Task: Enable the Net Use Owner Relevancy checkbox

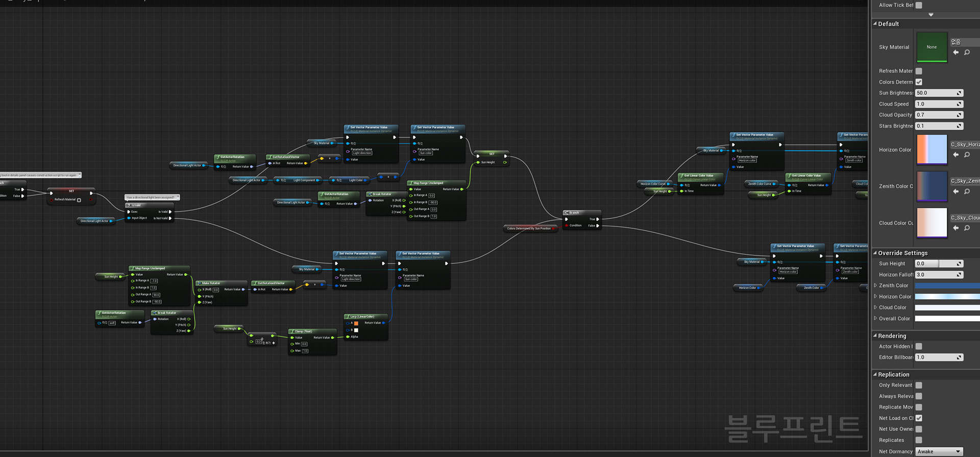Action: click(919, 429)
